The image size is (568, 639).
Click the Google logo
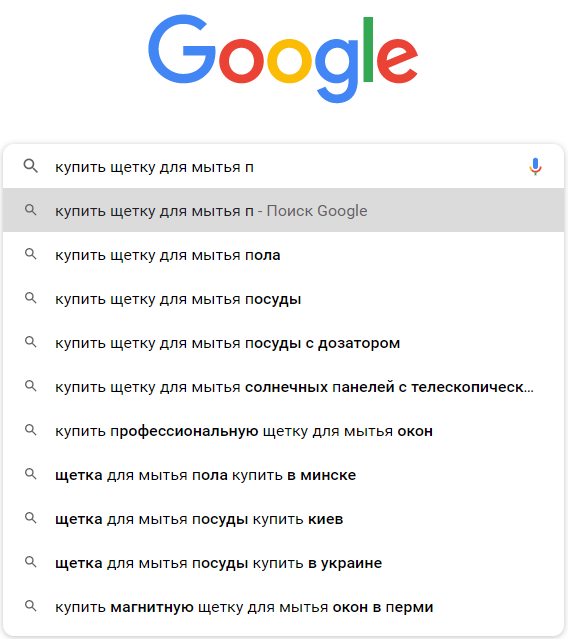283,58
